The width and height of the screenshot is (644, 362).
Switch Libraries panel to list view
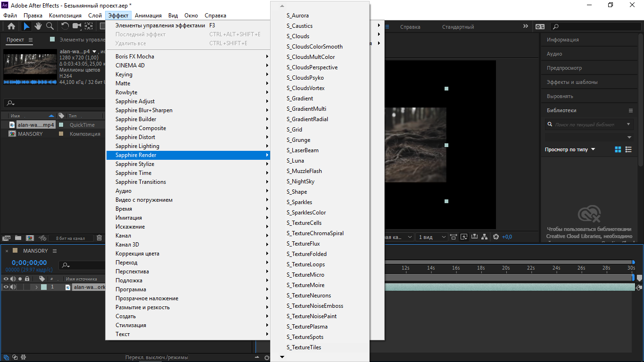(628, 149)
